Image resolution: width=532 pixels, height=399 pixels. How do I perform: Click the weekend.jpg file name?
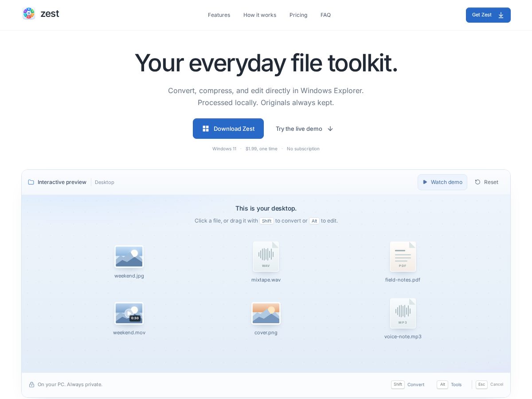pyautogui.click(x=129, y=276)
